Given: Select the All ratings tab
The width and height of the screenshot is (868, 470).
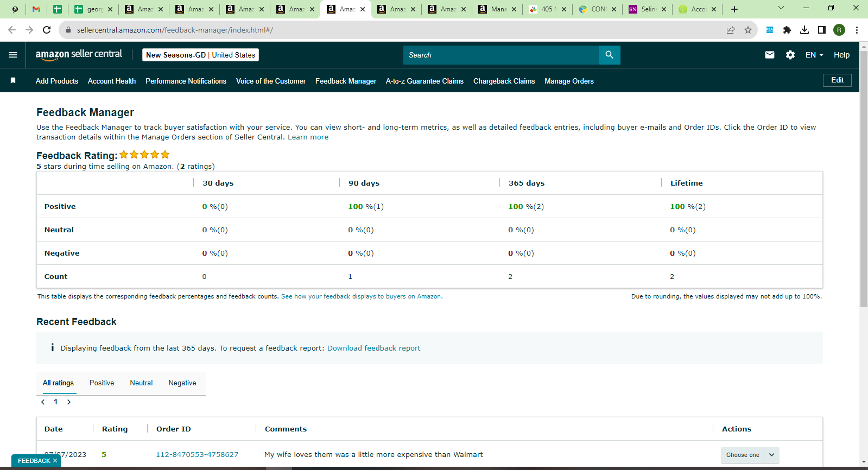Looking at the screenshot, I should [x=58, y=383].
